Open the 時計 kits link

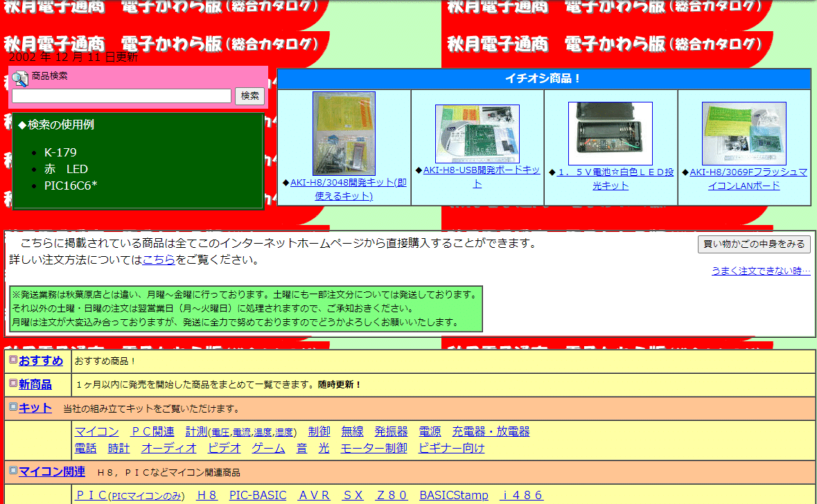(118, 448)
